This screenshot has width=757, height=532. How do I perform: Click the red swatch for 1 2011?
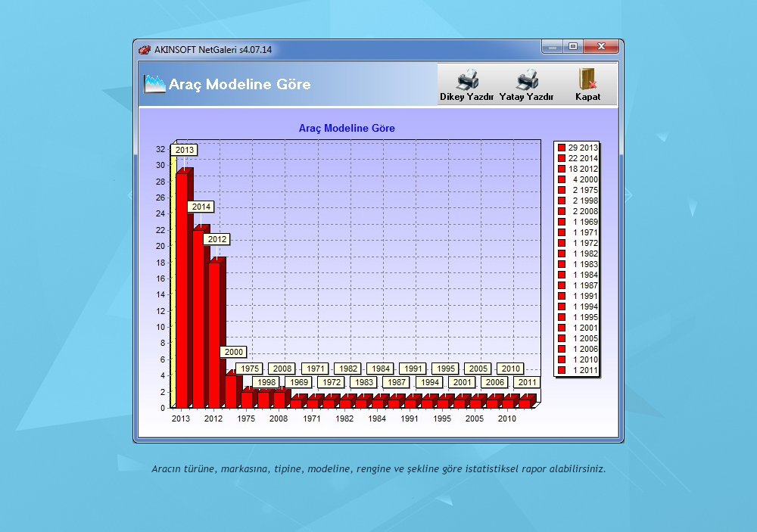coord(562,370)
